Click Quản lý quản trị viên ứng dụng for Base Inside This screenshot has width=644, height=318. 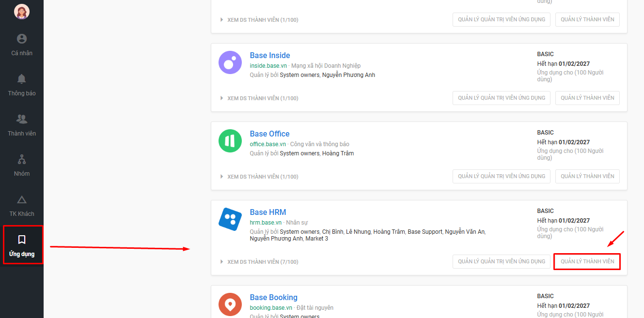point(502,98)
